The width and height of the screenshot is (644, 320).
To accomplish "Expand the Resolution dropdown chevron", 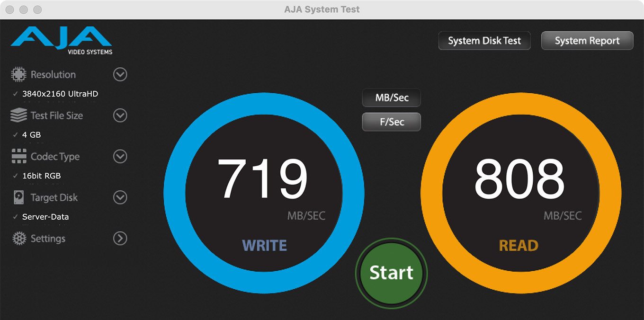I will point(120,74).
